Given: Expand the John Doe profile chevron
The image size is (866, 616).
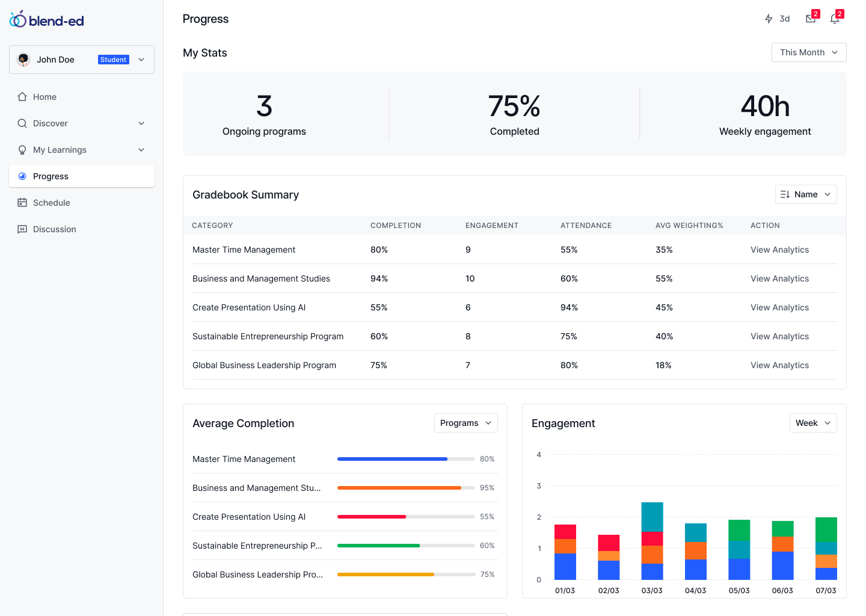Looking at the screenshot, I should pyautogui.click(x=141, y=60).
